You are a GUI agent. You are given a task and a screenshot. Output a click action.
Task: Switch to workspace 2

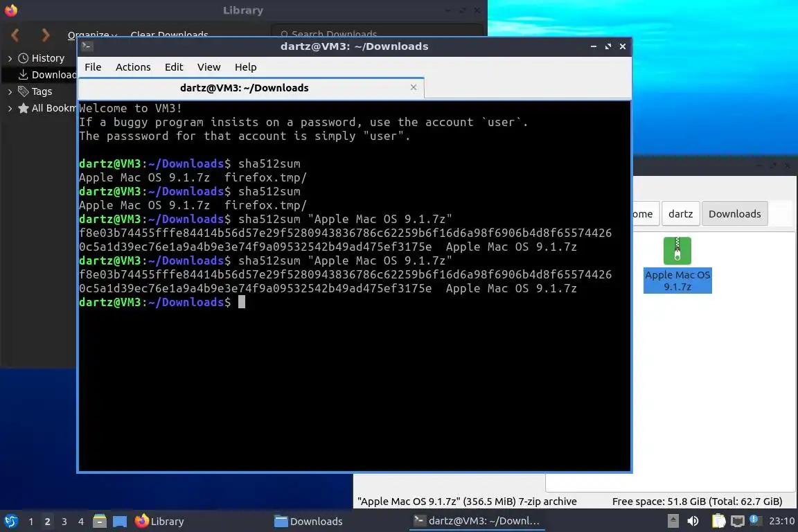pos(47,522)
